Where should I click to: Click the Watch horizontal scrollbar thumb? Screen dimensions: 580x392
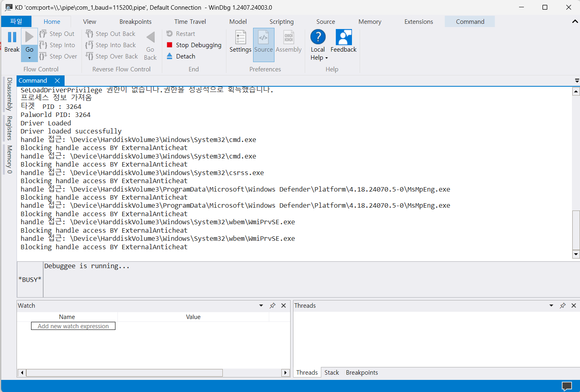click(x=124, y=373)
